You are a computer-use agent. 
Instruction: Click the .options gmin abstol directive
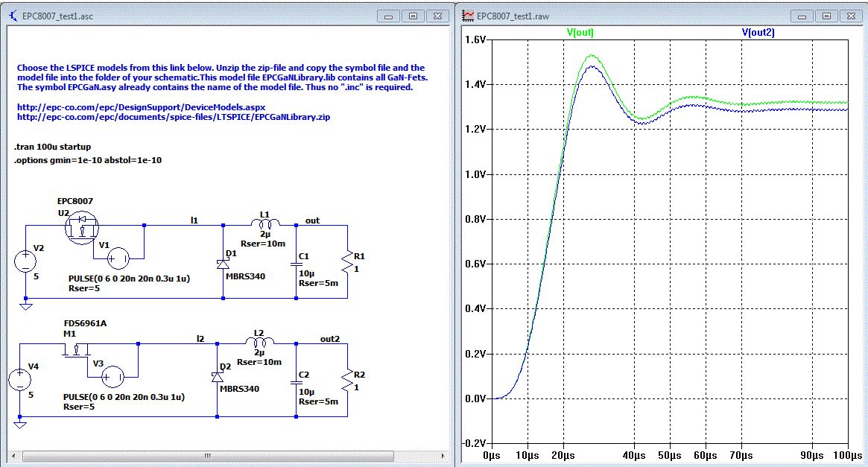(x=87, y=160)
